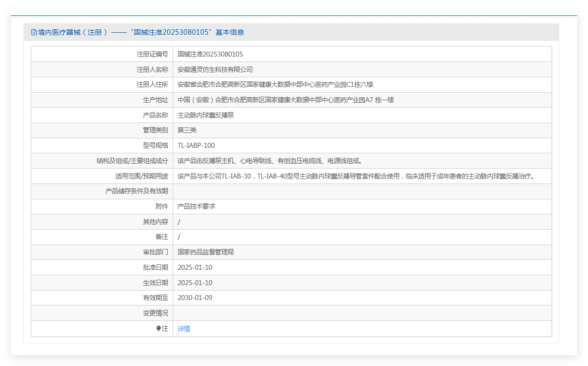This screenshot has width=588, height=366.
Task: Select production address ending with A7 栋一楼
Action: [286, 100]
